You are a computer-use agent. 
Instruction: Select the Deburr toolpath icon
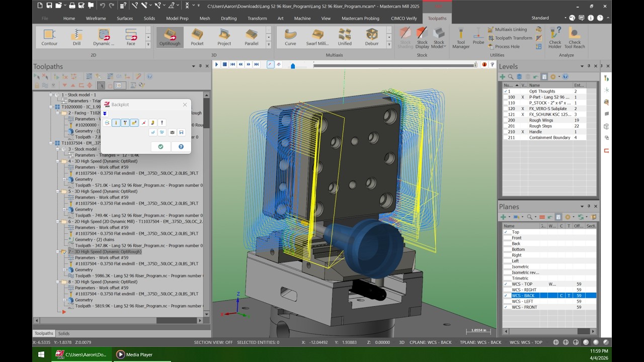372,37
